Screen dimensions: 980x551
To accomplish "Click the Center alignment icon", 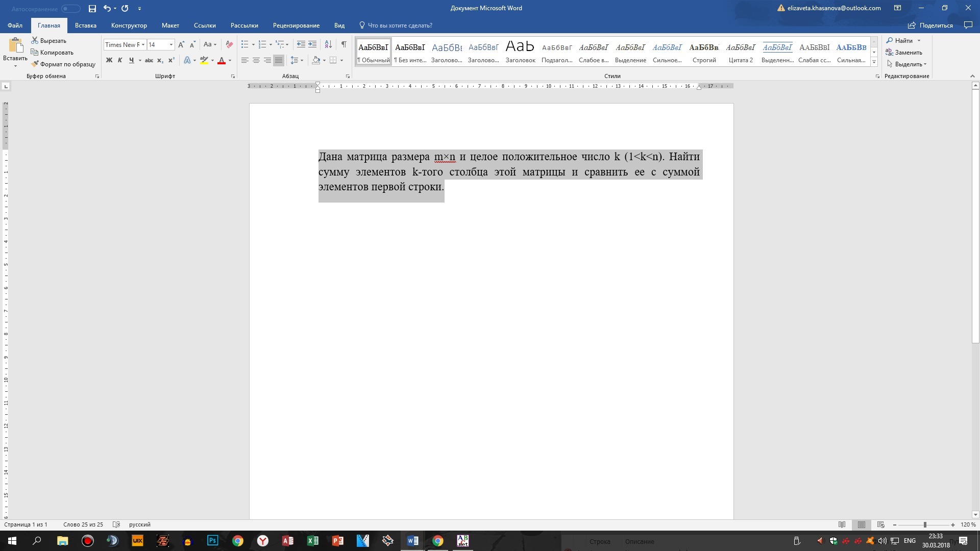I will coord(256,60).
